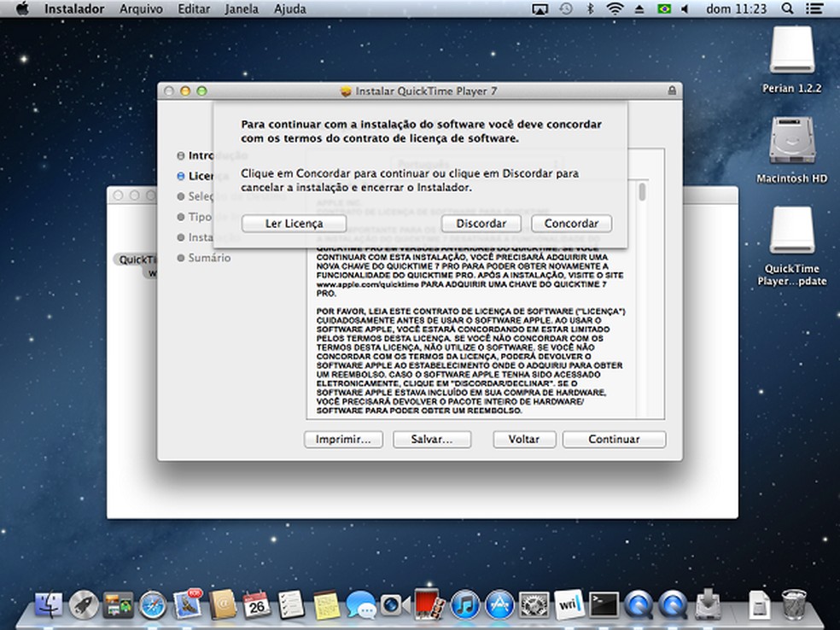840x630 pixels.
Task: Click Concordar to accept the license
Action: 570,223
